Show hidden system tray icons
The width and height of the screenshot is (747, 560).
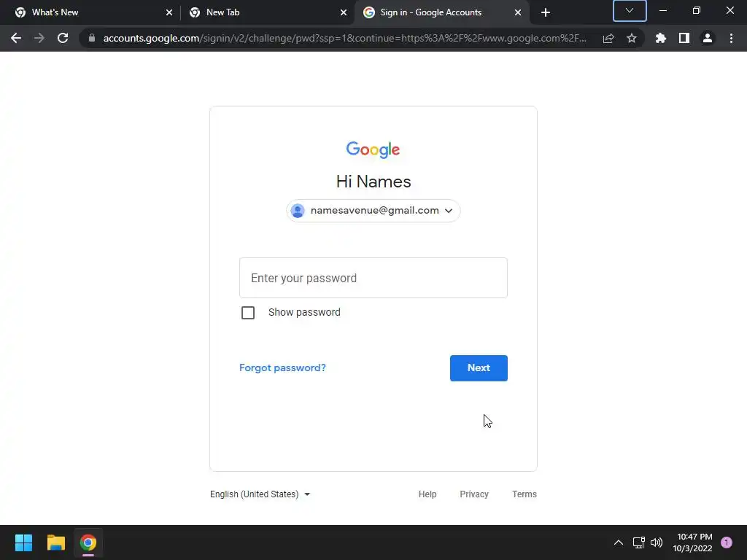[619, 542]
